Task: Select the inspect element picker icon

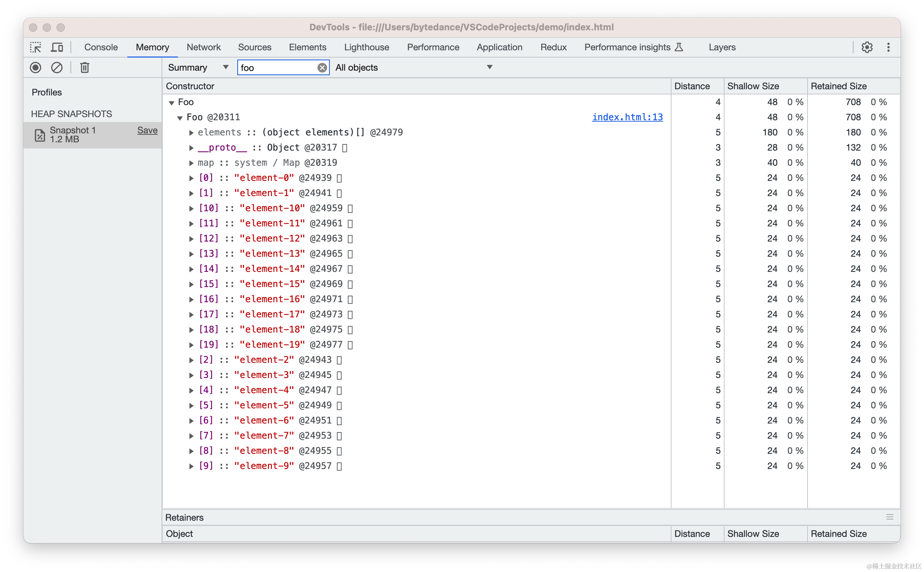Action: (x=36, y=47)
